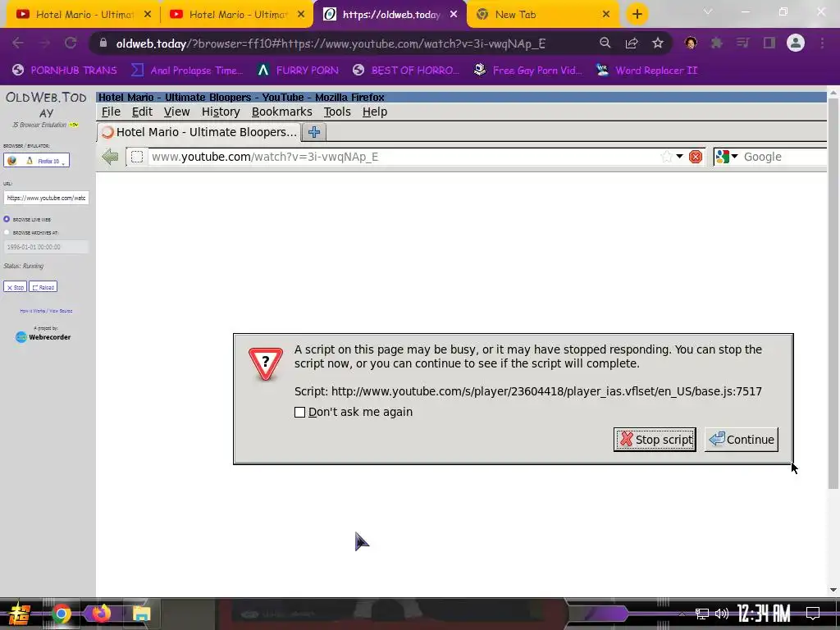Viewport: 840px width, 630px height.
Task: Open the Firefox URL history dropdown arrow
Action: 679,157
